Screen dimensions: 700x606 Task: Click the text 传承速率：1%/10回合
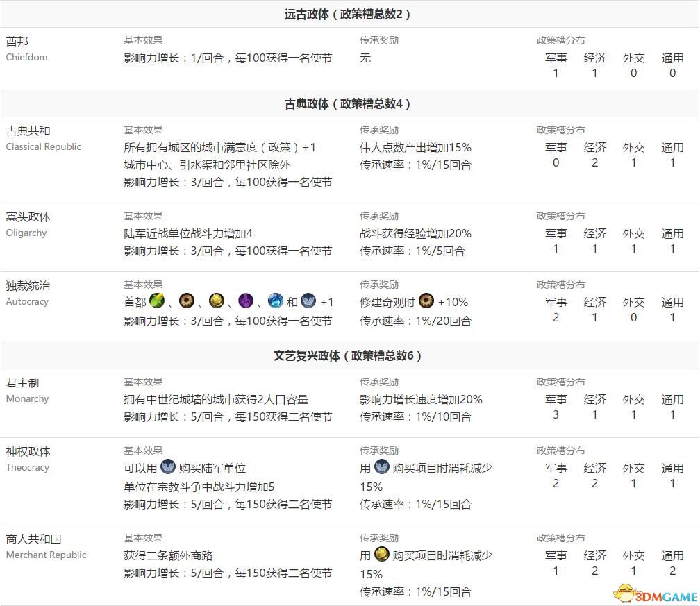pos(415,417)
